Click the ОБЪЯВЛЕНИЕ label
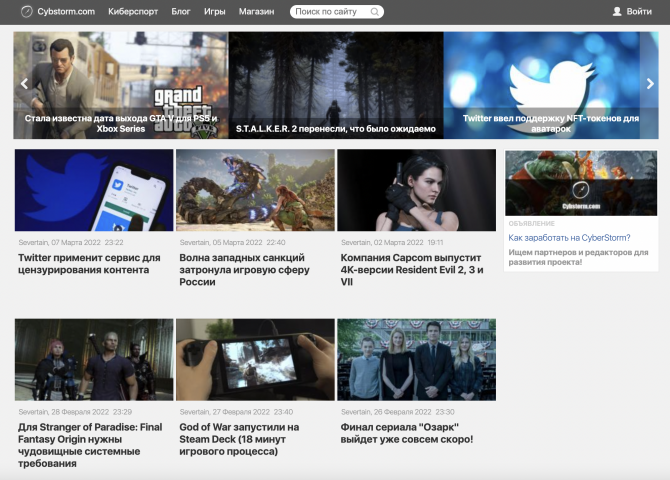The height and width of the screenshot is (480, 670). tap(532, 224)
